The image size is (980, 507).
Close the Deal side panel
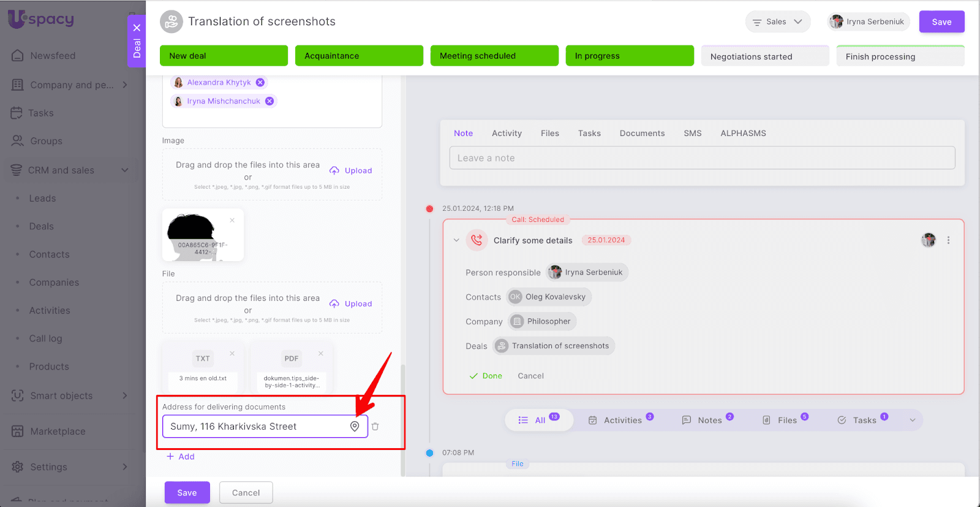coord(137,28)
